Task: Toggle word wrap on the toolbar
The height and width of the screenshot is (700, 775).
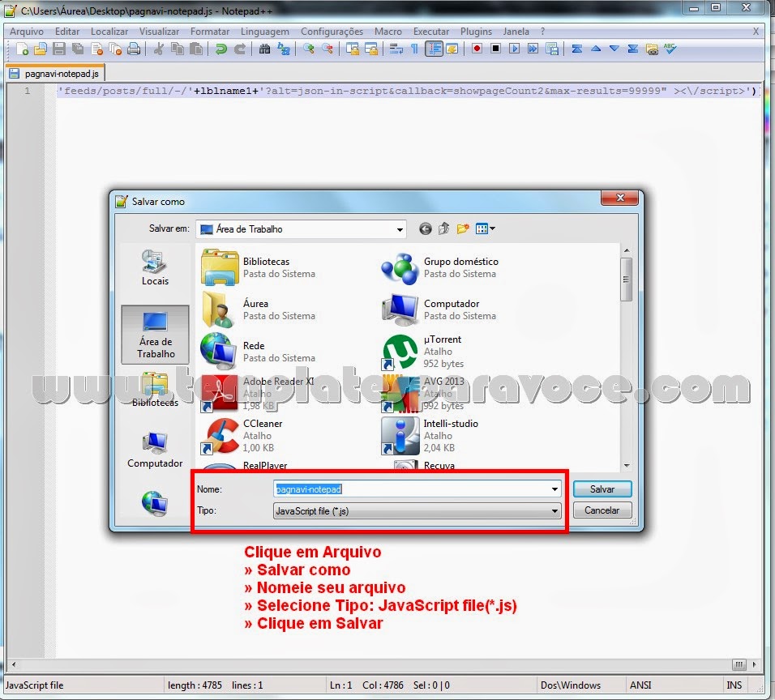Action: tap(395, 49)
